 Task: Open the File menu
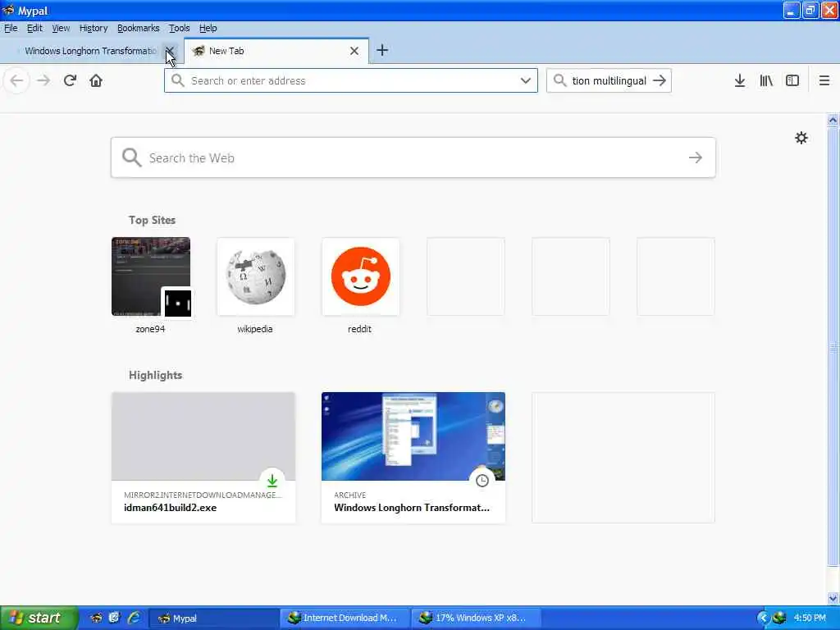(11, 29)
